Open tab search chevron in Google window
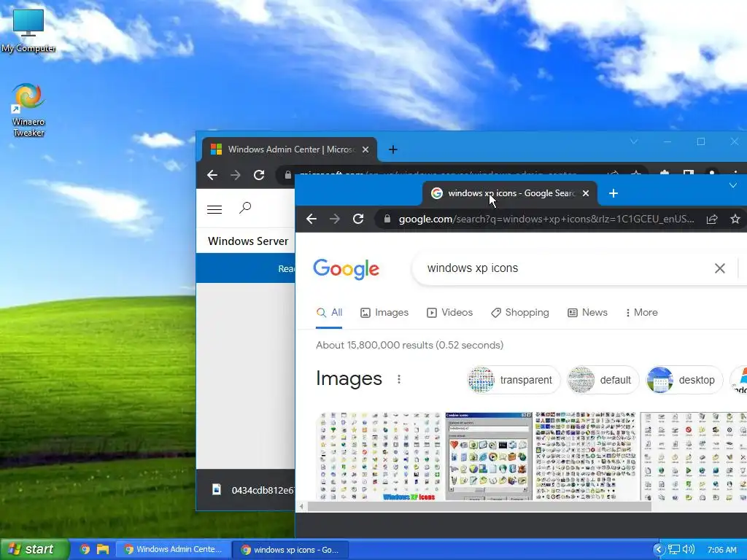747x560 pixels. click(733, 185)
